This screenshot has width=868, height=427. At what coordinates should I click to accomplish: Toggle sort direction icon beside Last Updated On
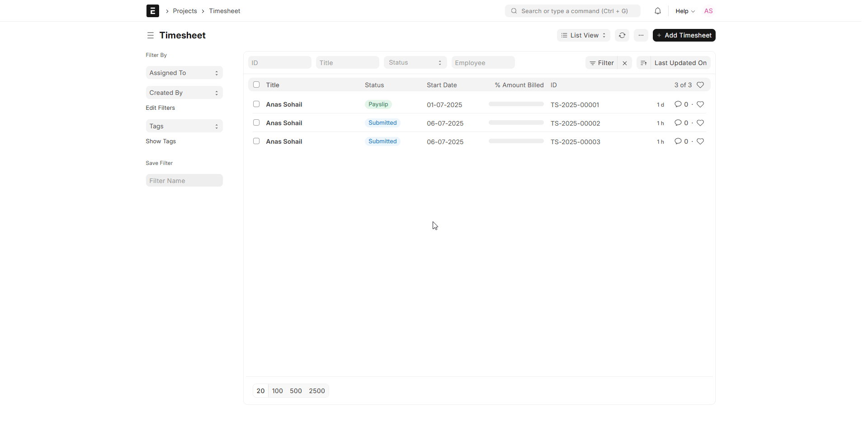point(643,63)
